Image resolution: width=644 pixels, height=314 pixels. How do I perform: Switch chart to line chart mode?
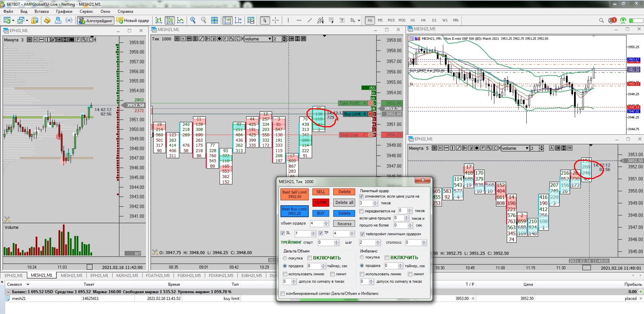pyautogui.click(x=181, y=20)
